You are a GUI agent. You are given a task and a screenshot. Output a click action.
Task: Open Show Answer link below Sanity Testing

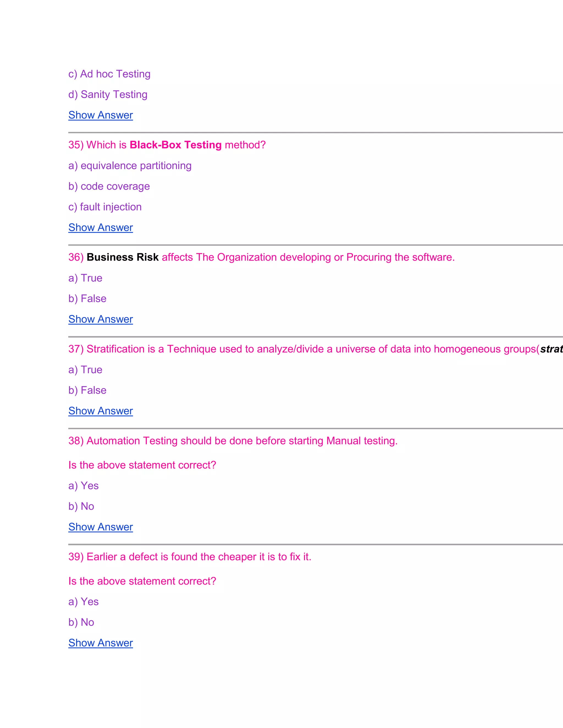point(100,115)
